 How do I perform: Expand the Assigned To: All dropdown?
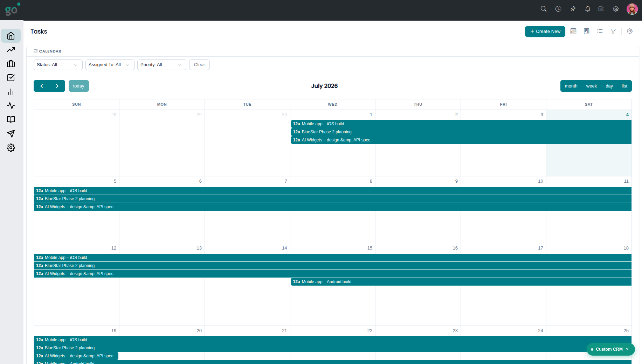pyautogui.click(x=110, y=65)
